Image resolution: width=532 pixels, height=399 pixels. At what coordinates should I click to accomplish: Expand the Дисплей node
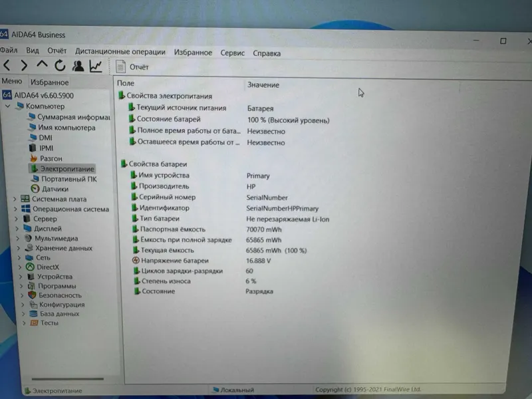[x=17, y=229]
